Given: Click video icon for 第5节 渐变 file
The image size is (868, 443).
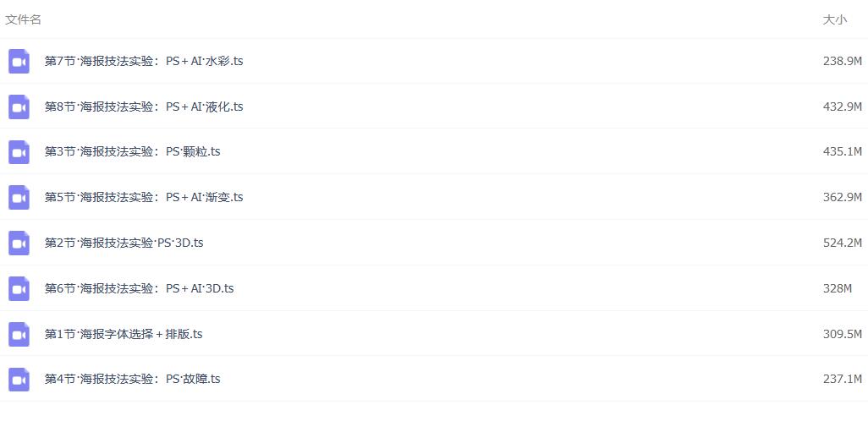Looking at the screenshot, I should [x=19, y=198].
